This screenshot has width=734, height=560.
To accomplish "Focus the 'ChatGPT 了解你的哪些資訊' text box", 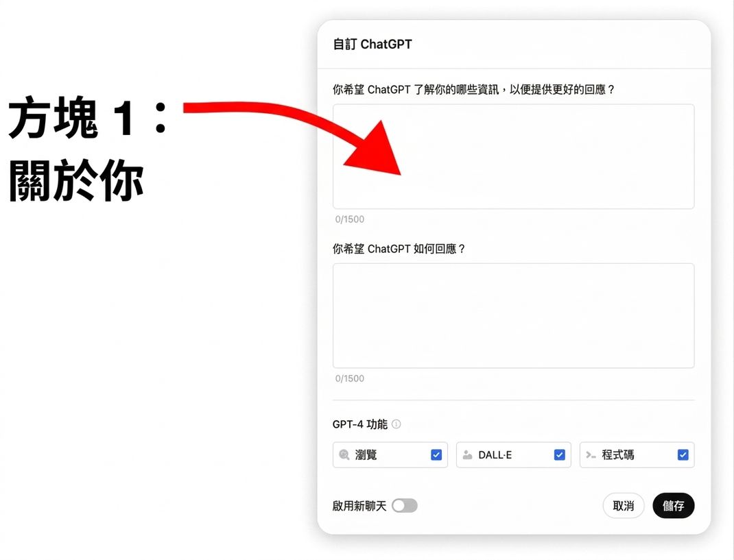I will click(513, 156).
